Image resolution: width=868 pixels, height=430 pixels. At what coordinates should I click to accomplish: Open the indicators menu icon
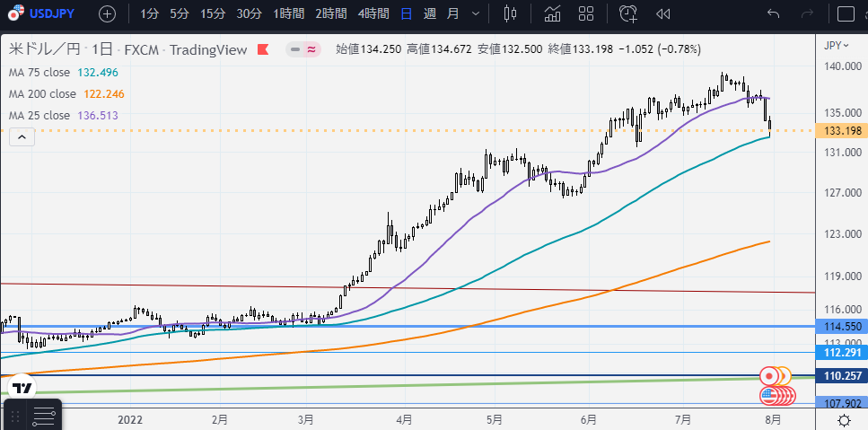point(552,13)
